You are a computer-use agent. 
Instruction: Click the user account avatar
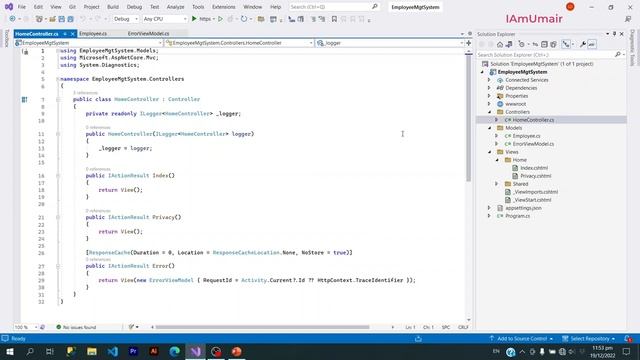pos(570,7)
